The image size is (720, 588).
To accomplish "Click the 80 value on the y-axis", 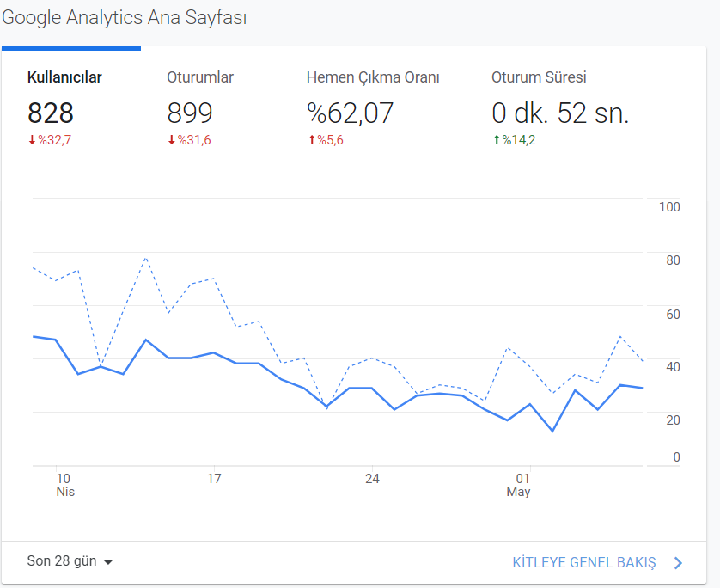I will (x=673, y=260).
